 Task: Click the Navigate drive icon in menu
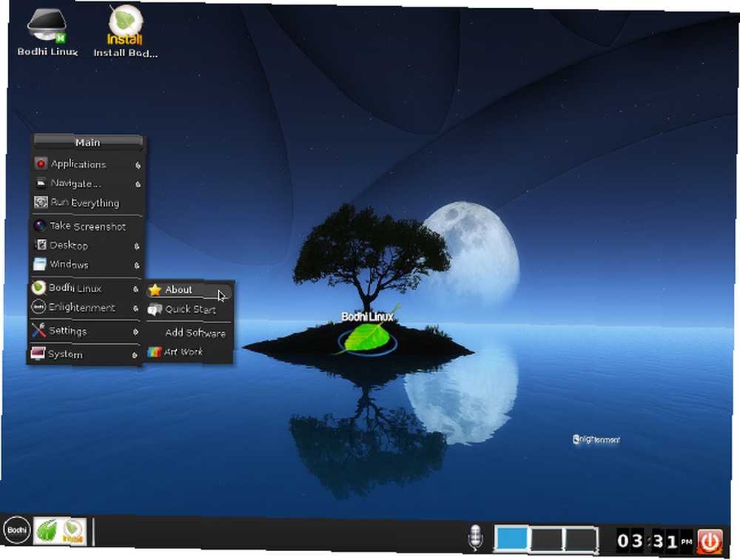[x=41, y=183]
